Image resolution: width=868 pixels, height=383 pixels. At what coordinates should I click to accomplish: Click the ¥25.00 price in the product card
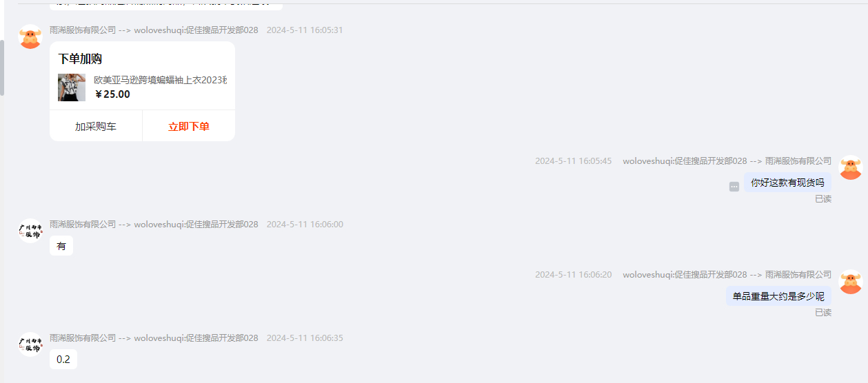pyautogui.click(x=112, y=94)
